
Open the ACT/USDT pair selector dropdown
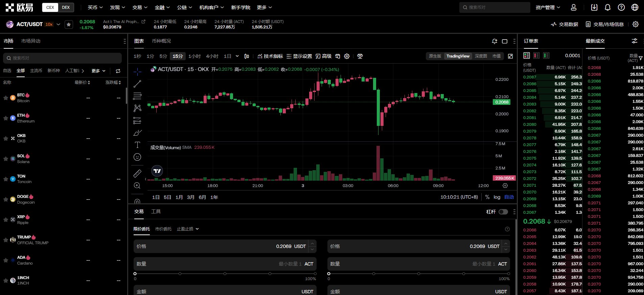(58, 24)
